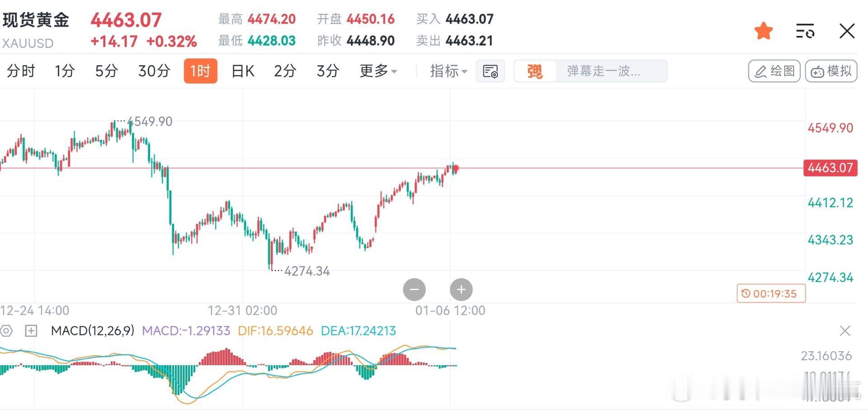
Task: Click the countdown timer icon showing 00:19:35
Action: click(x=771, y=294)
